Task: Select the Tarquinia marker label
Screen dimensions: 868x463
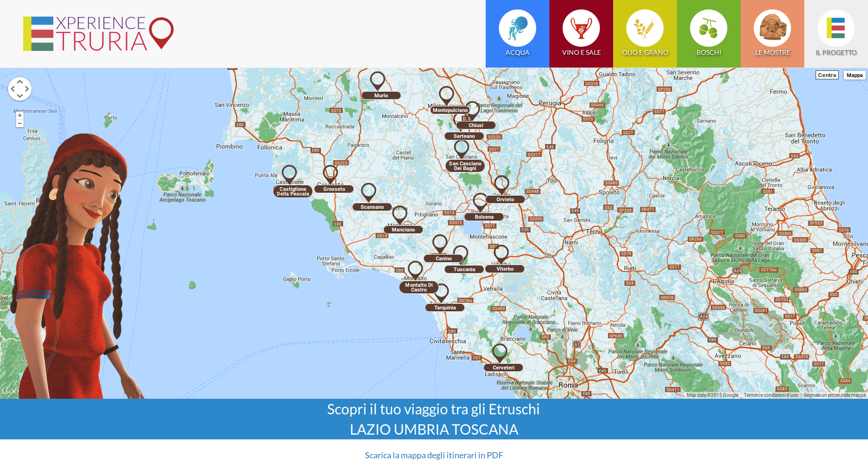Action: pyautogui.click(x=445, y=308)
